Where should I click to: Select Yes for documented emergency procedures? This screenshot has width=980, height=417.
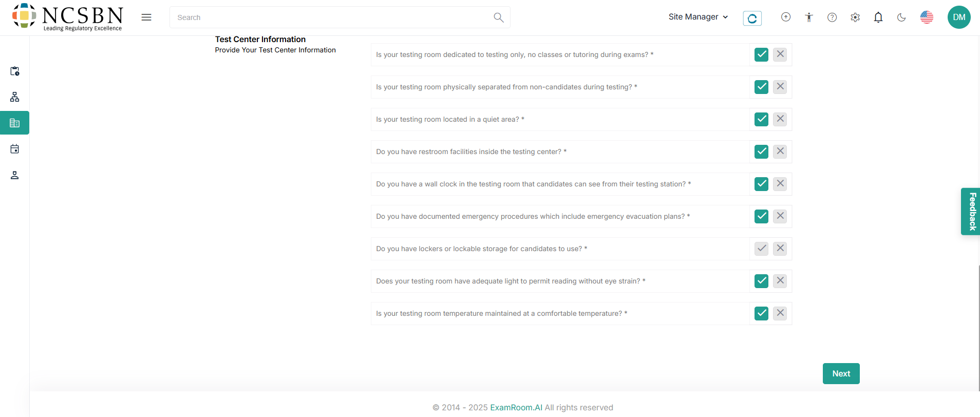pyautogui.click(x=761, y=216)
